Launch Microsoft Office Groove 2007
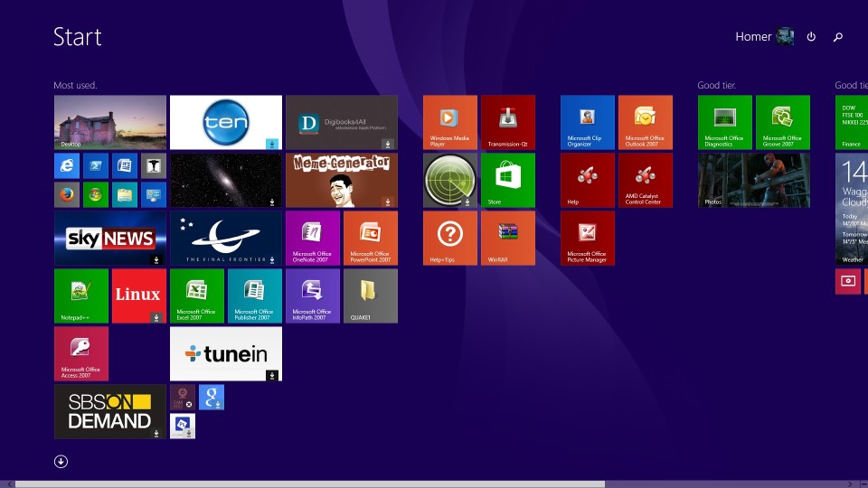868x488 pixels. 783,122
